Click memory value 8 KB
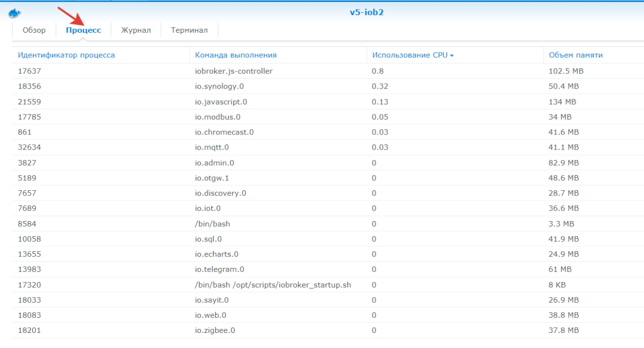The image size is (644, 348). click(557, 285)
